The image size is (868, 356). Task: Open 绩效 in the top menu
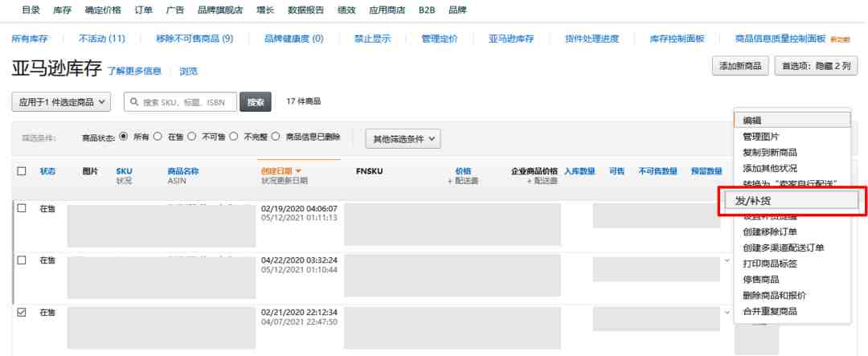[346, 10]
